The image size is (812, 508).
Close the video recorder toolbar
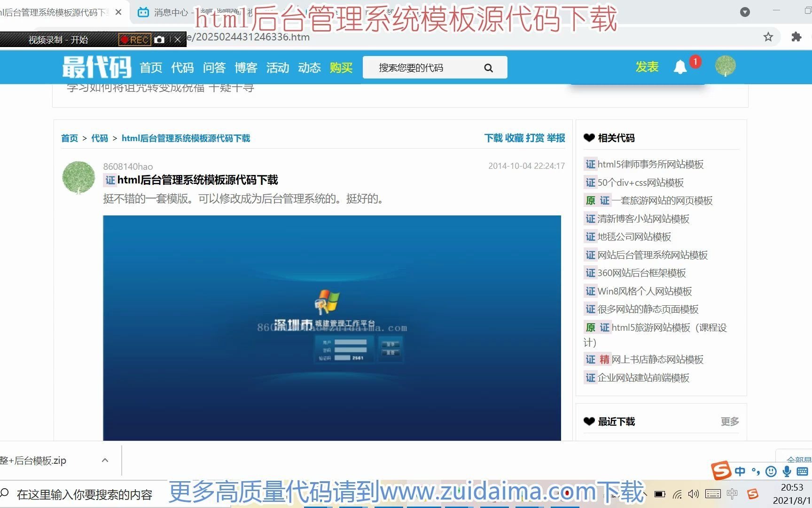[x=177, y=40]
